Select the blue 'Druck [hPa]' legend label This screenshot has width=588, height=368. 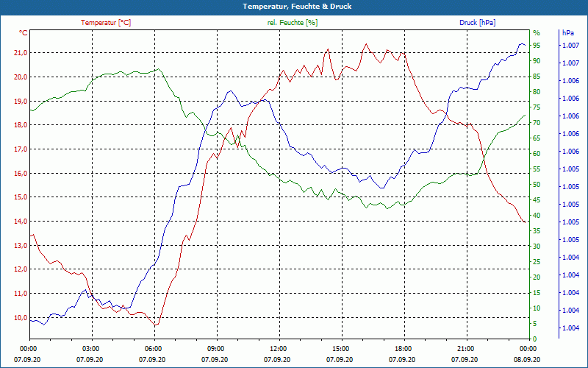coord(477,23)
